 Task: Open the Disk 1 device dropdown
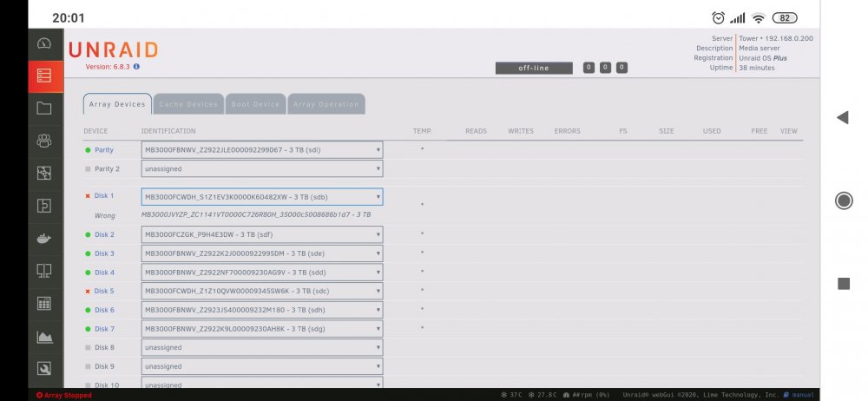[x=262, y=197]
